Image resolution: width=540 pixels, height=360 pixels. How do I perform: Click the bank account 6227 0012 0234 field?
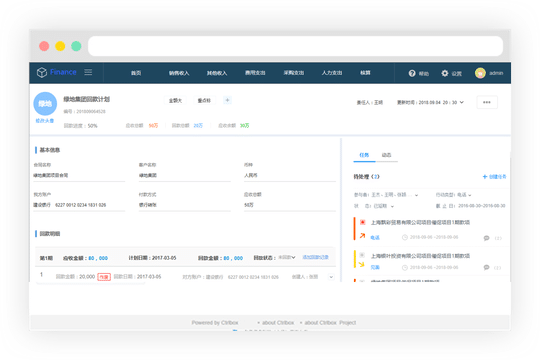point(79,205)
